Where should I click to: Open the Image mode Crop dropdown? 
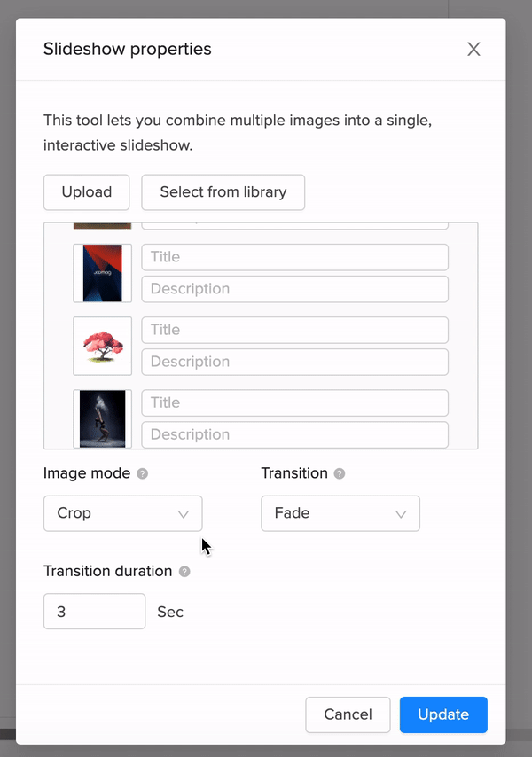pos(122,513)
